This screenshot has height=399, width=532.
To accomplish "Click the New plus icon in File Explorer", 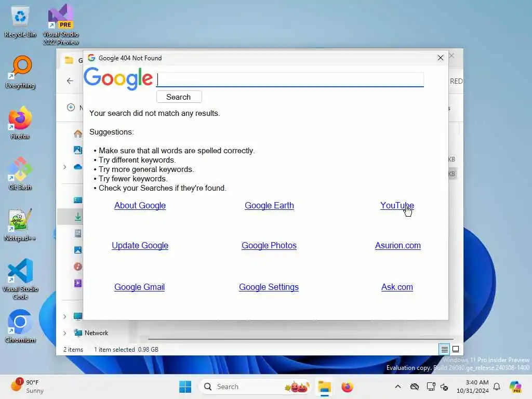I will (71, 108).
